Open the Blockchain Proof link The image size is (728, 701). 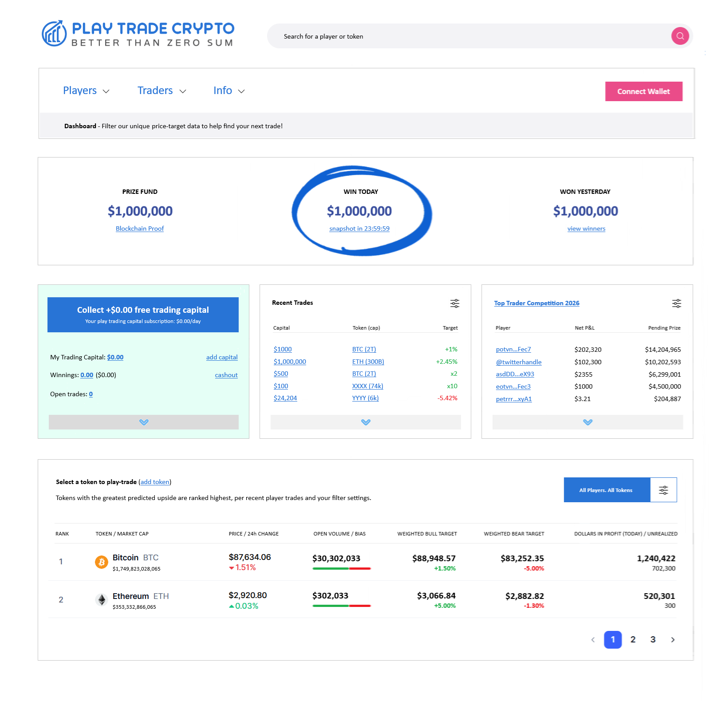pos(140,229)
